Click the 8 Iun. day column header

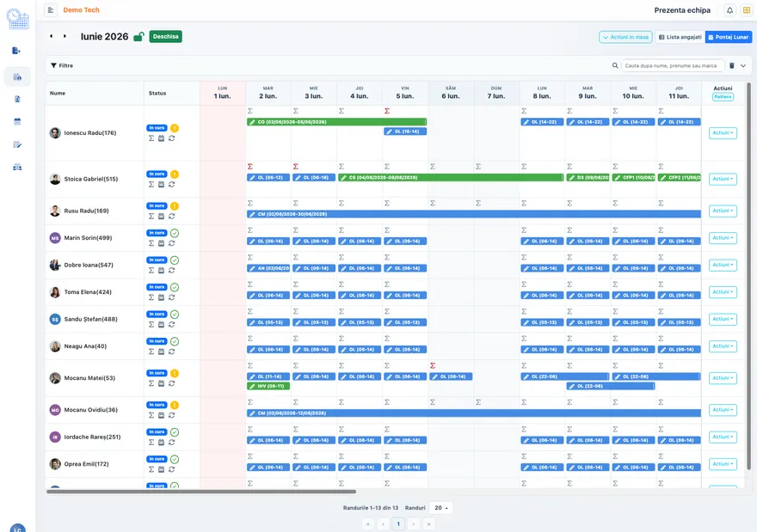[542, 93]
